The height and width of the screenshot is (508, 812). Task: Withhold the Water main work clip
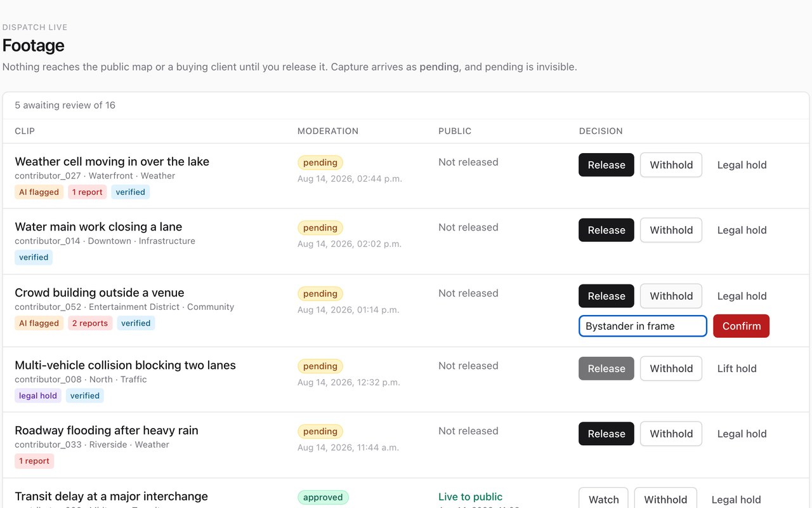click(671, 231)
